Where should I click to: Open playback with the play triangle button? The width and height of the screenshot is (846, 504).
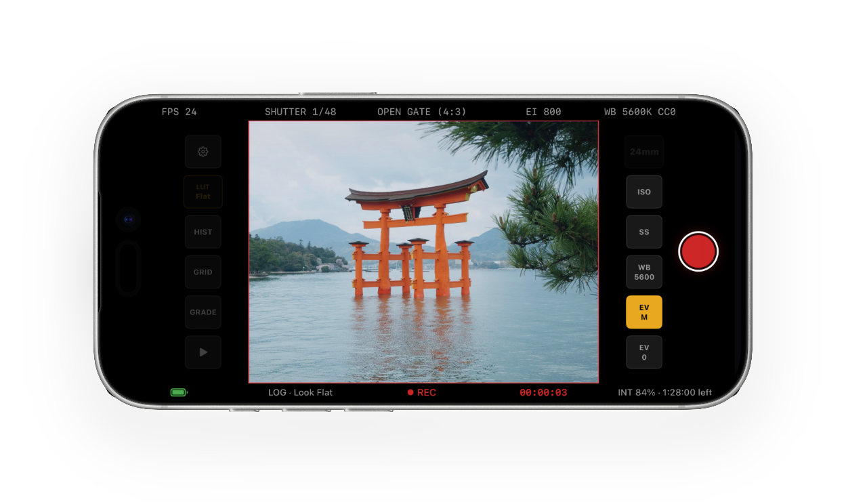[203, 352]
